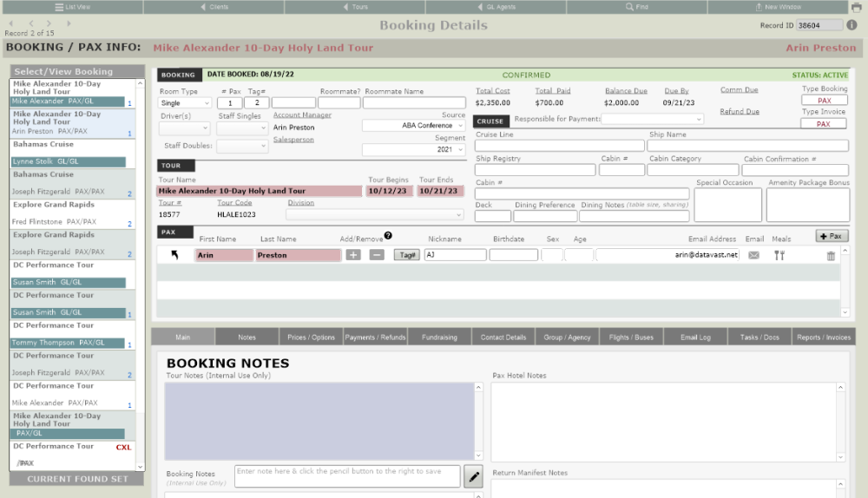Click the go-to-pax arrow beside Arin

click(174, 254)
